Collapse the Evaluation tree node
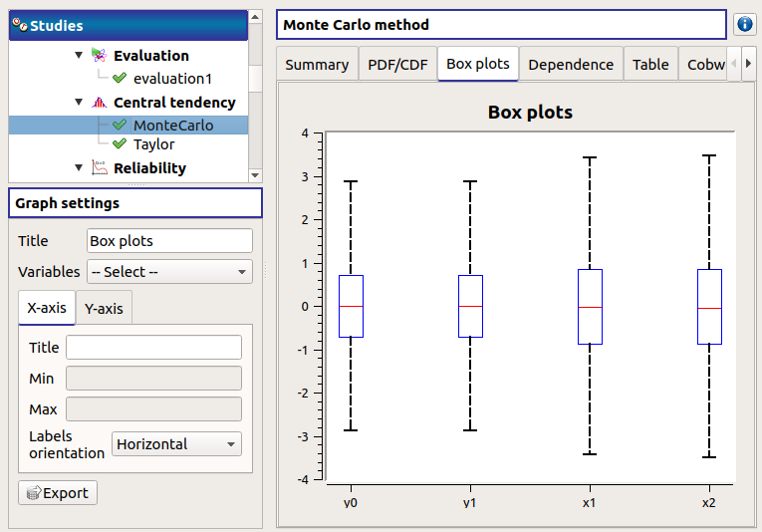The image size is (762, 532). point(79,56)
